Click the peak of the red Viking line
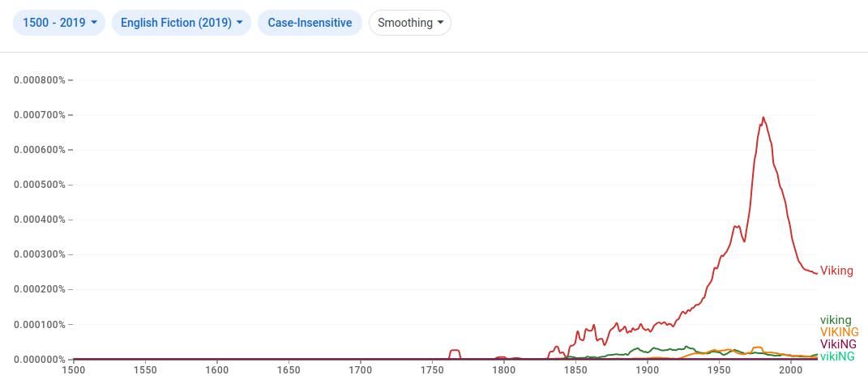 pos(763,117)
